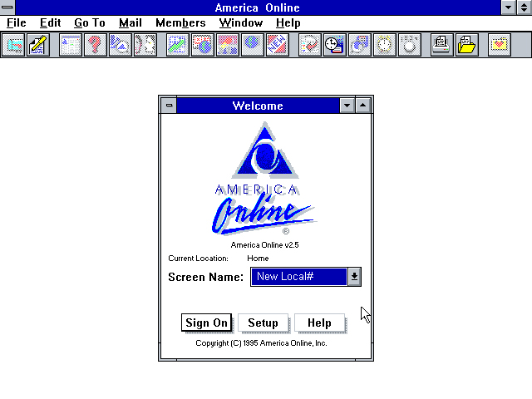The width and height of the screenshot is (532, 399).
Task: Open the Help menu in menu bar
Action: click(x=288, y=22)
